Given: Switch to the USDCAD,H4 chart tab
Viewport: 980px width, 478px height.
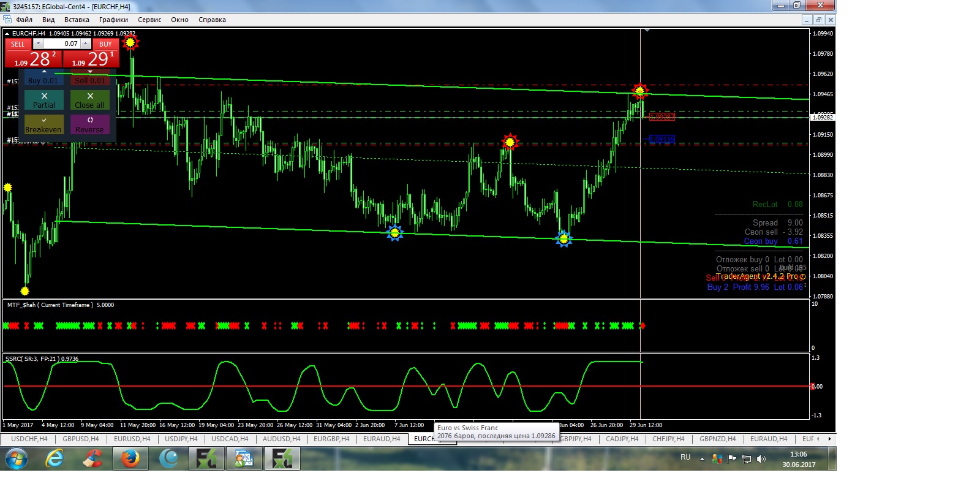Looking at the screenshot, I should point(230,439).
